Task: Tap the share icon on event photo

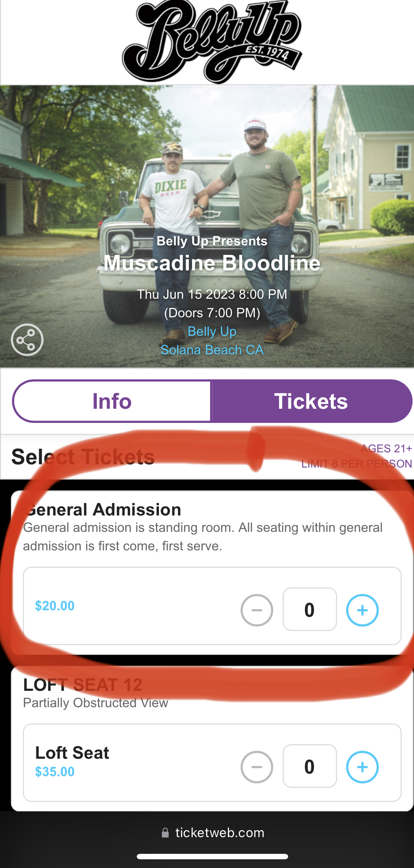Action: [x=27, y=340]
